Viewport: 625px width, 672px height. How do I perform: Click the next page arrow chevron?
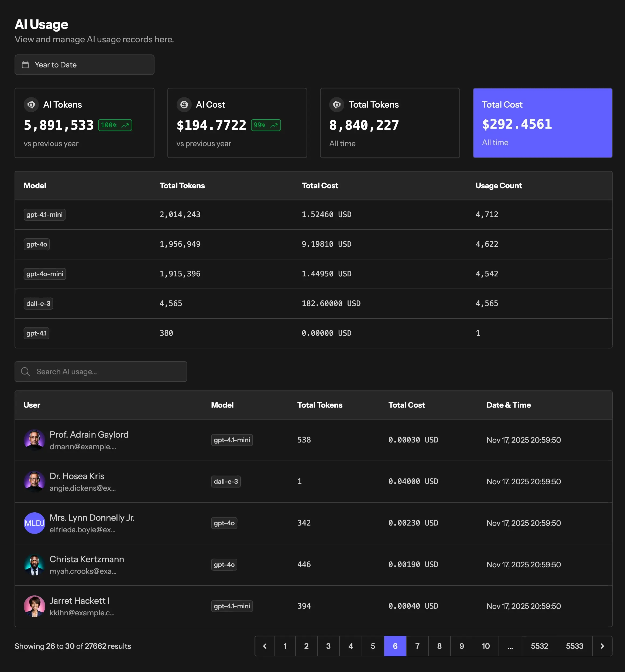[602, 646]
